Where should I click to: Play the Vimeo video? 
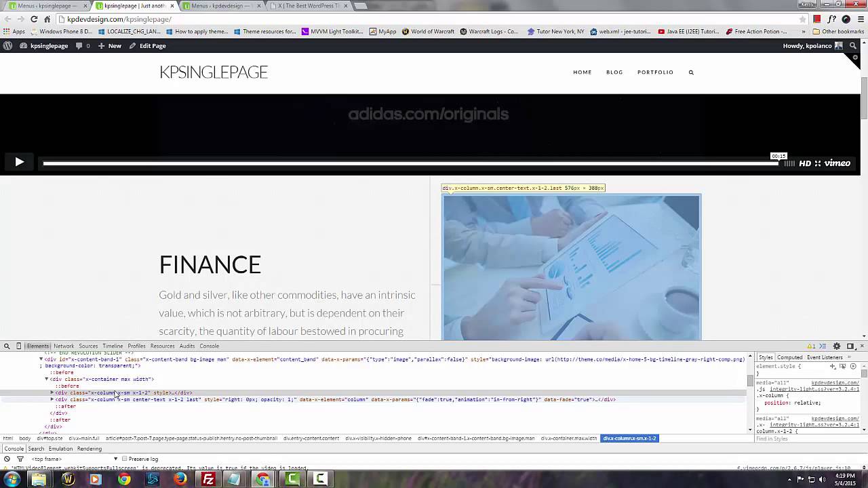pos(19,162)
